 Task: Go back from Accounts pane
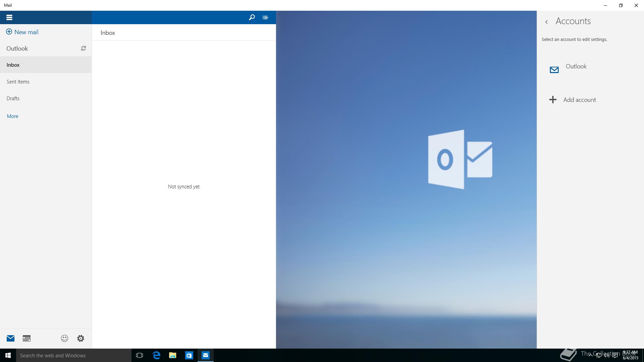coord(546,22)
